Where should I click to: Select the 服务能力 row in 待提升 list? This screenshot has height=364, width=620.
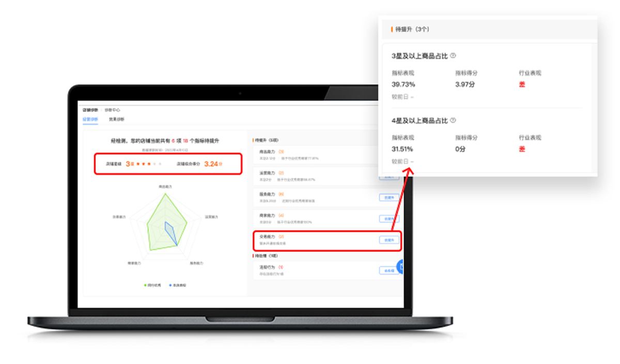(327, 197)
